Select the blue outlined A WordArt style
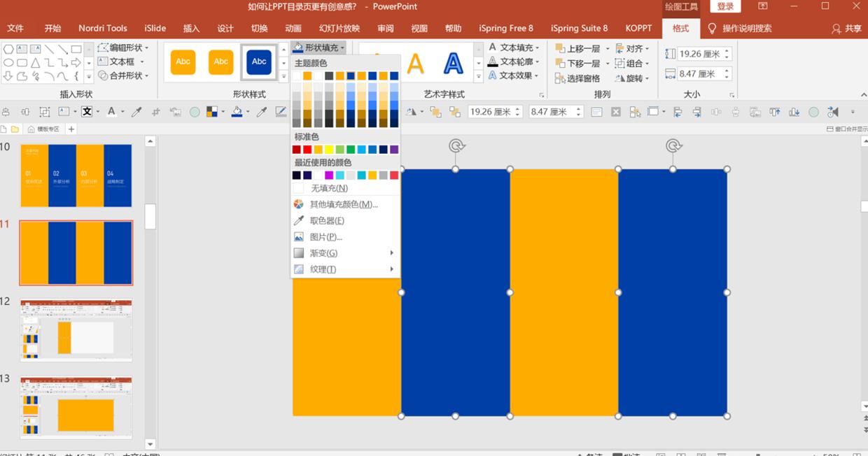 [454, 64]
